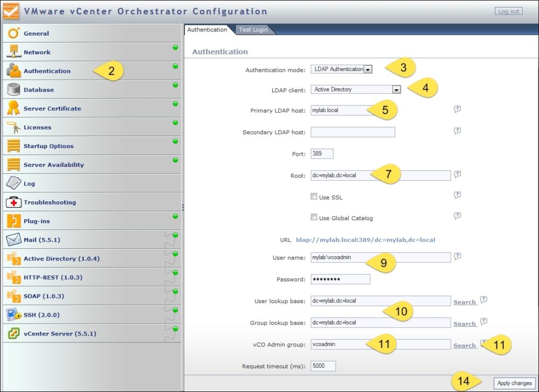Click Search next to User lookup base
Image resolution: width=539 pixels, height=392 pixels.
(x=464, y=302)
